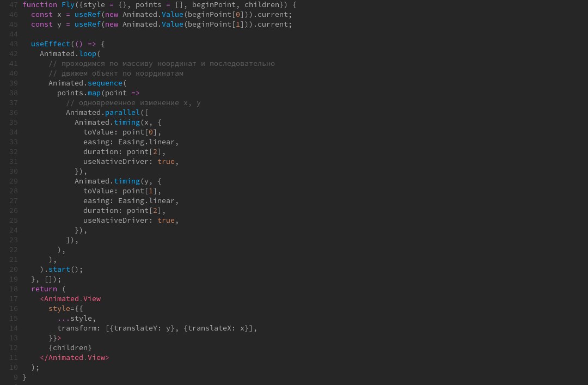Viewport: 588px width, 385px height.
Task: Click the 'Animated.timing(x, {' line
Action: tap(118, 123)
